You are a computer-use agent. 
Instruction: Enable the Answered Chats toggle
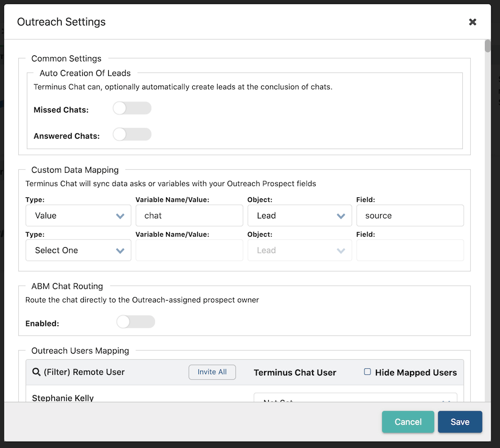pyautogui.click(x=132, y=135)
